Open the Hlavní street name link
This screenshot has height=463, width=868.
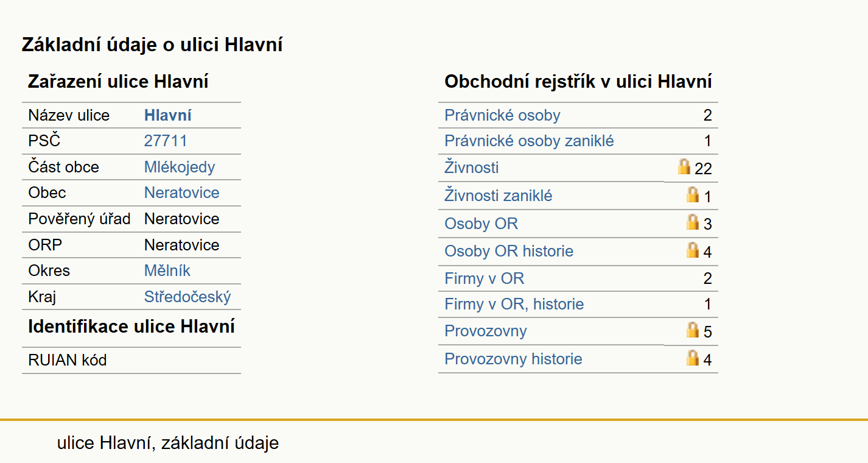coord(168,115)
